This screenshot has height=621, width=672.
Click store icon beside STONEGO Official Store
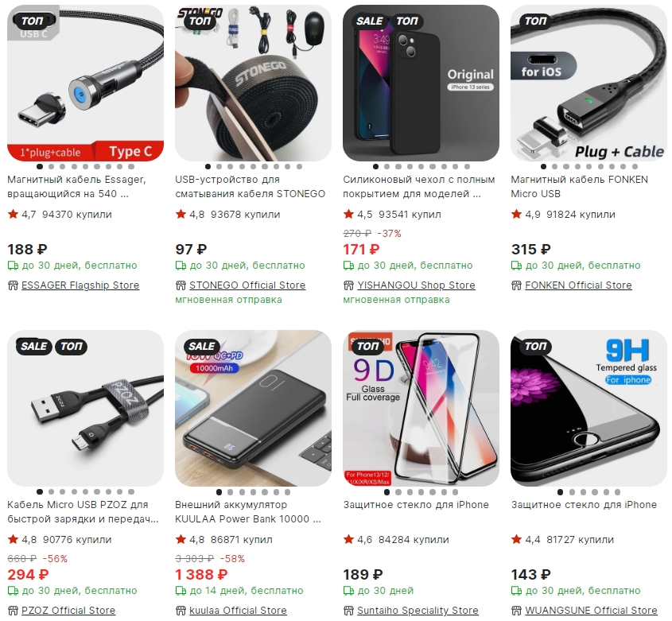click(x=181, y=285)
